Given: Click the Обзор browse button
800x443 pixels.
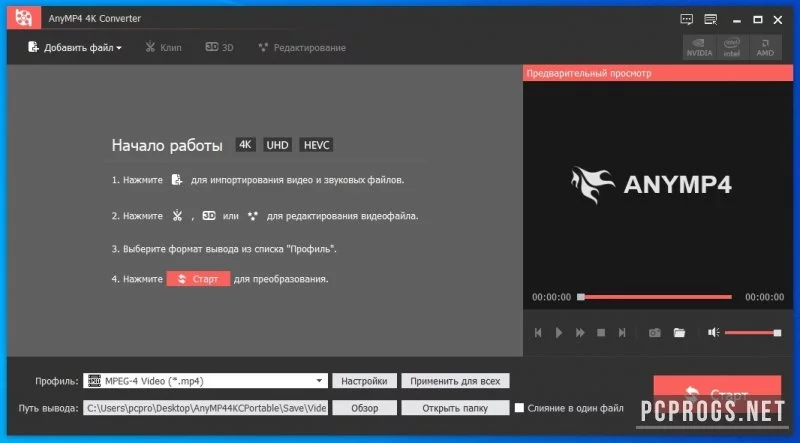Looking at the screenshot, I should (x=364, y=408).
